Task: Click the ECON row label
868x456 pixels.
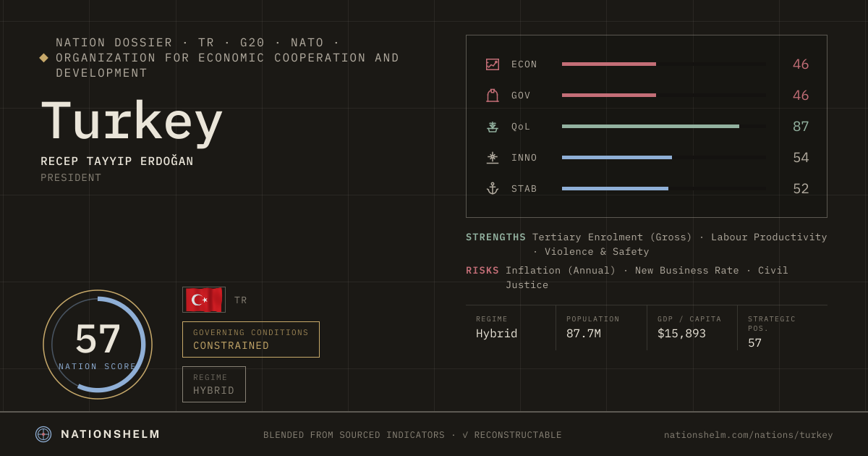Action: point(524,64)
